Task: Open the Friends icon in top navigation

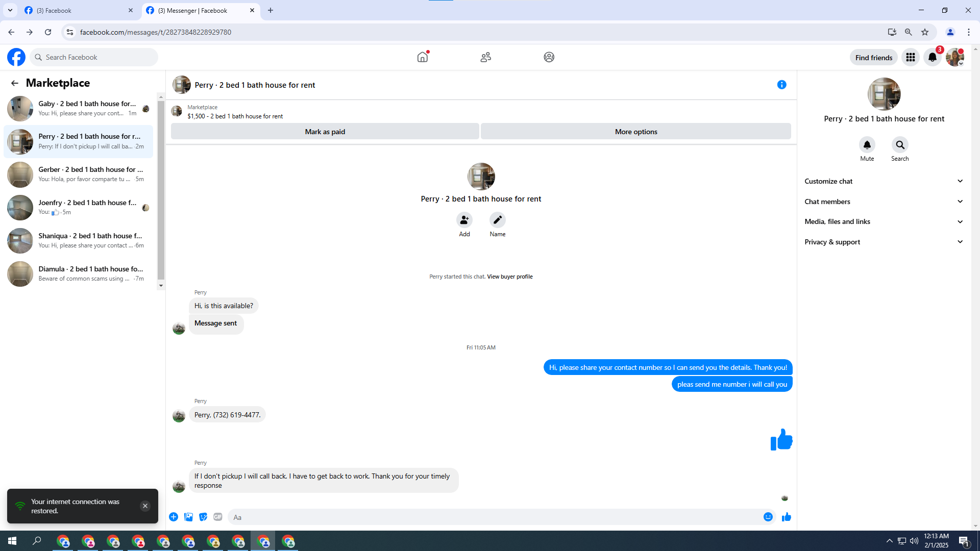Action: pyautogui.click(x=486, y=57)
